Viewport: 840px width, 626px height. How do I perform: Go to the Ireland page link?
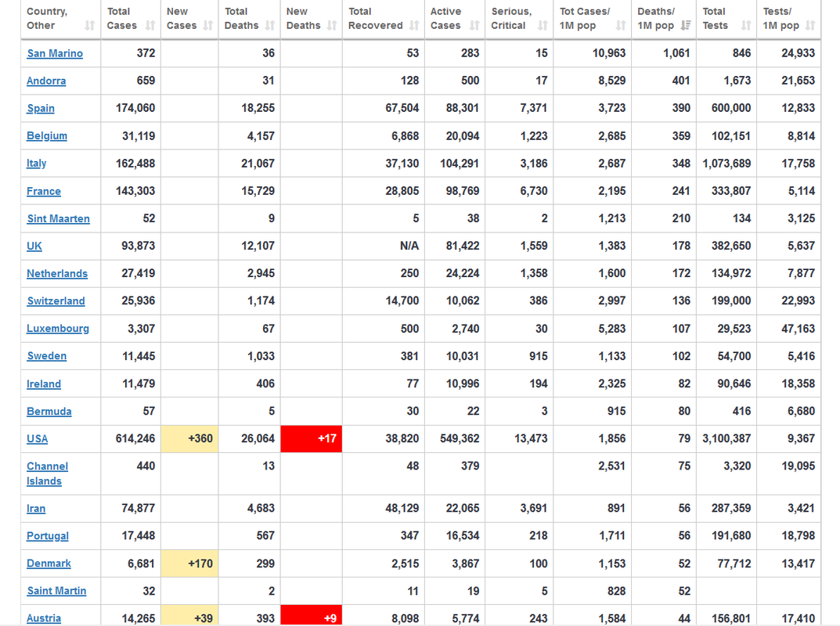point(44,384)
